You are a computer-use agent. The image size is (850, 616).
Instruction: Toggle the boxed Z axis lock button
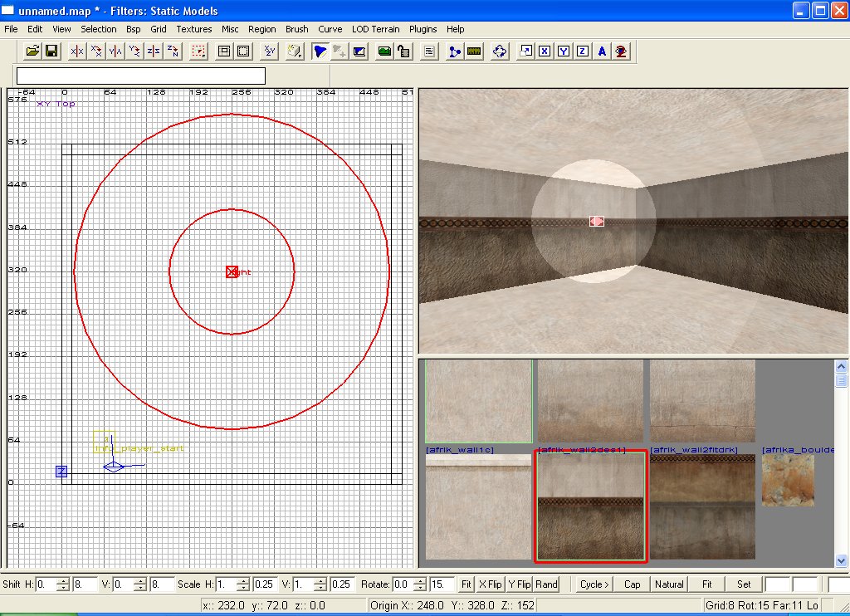point(583,51)
